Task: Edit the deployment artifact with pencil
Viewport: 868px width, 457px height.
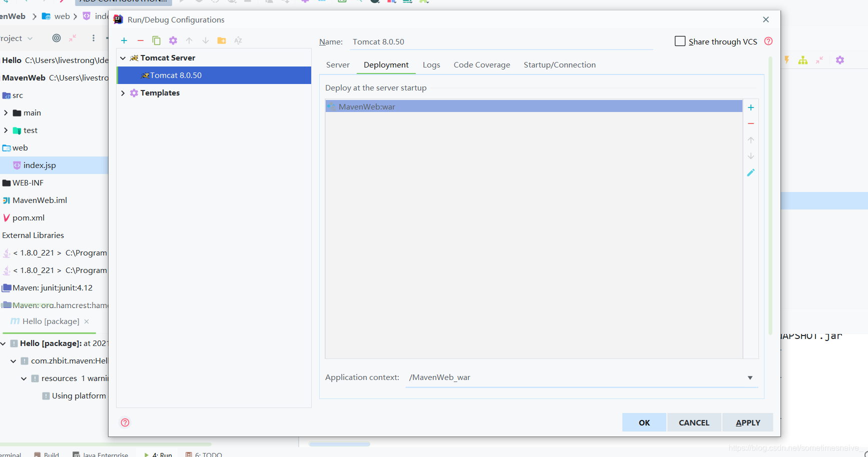Action: (751, 172)
